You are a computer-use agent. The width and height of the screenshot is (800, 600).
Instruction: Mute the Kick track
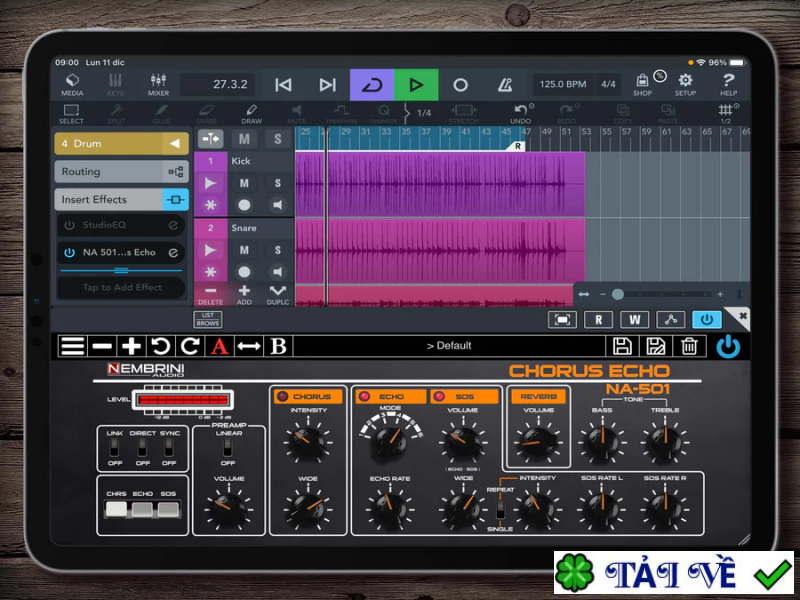click(244, 183)
